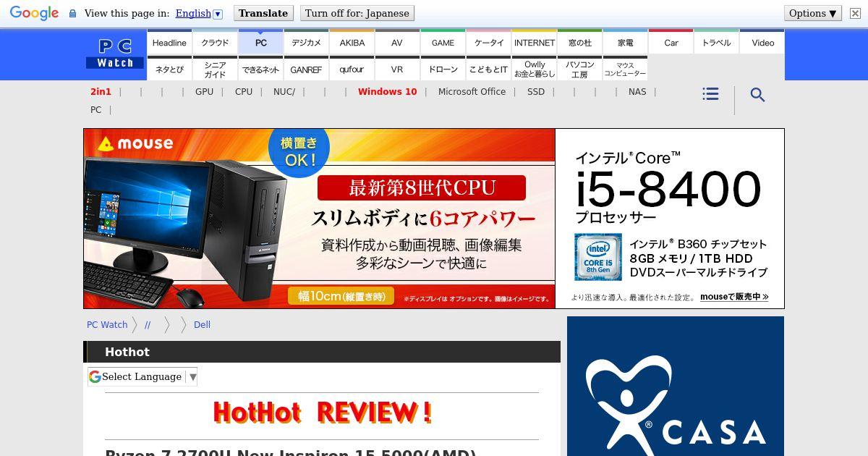Click the Translate button
The height and width of the screenshot is (456, 868).
[263, 13]
